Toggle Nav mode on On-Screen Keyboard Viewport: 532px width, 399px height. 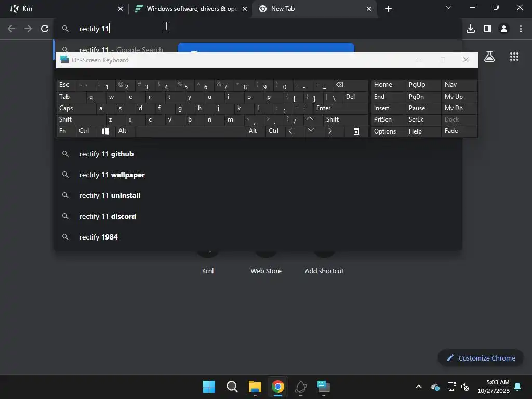click(x=459, y=85)
